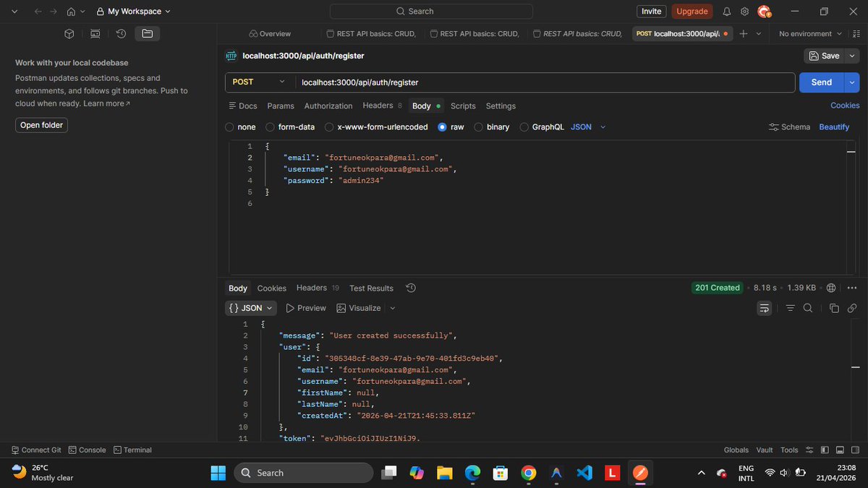Click the Invite button

[x=651, y=12]
